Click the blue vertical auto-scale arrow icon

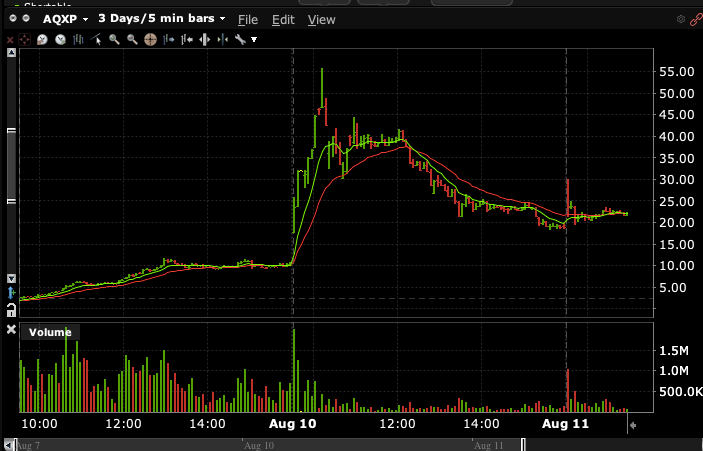[x=12, y=293]
